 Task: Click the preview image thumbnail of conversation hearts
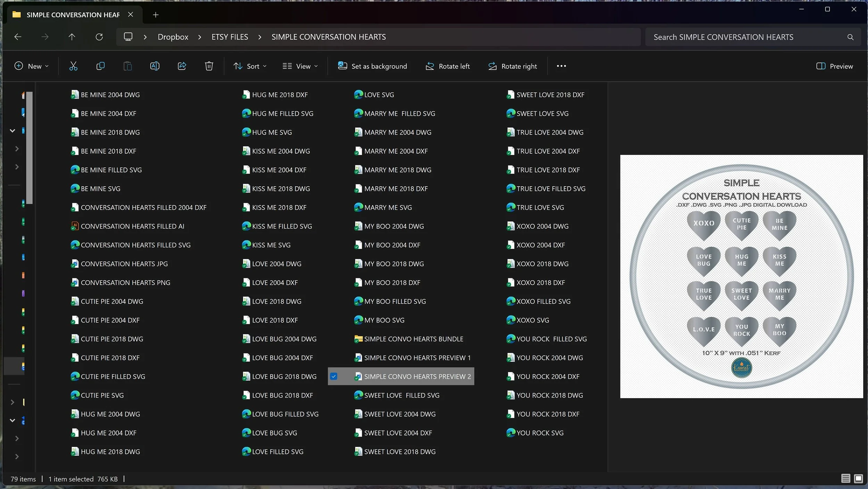pos(742,276)
